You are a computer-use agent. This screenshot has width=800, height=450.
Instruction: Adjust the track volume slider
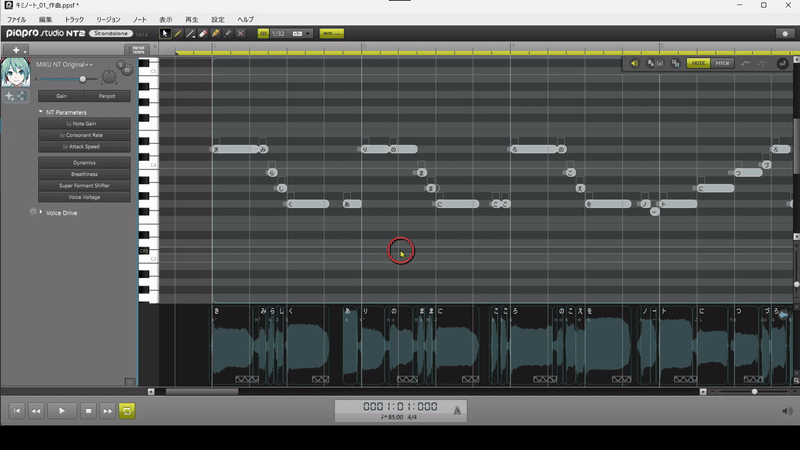point(83,79)
